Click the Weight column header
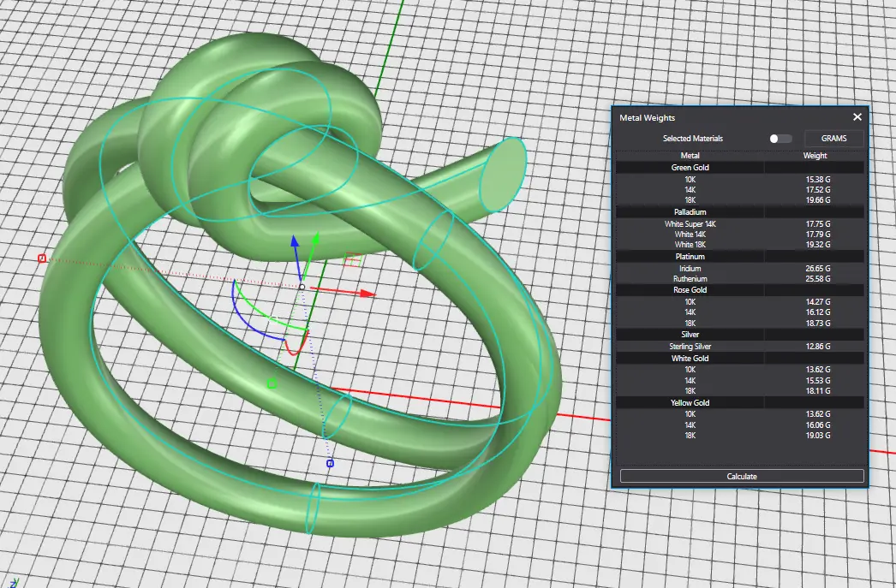896x588 pixels. [815, 156]
